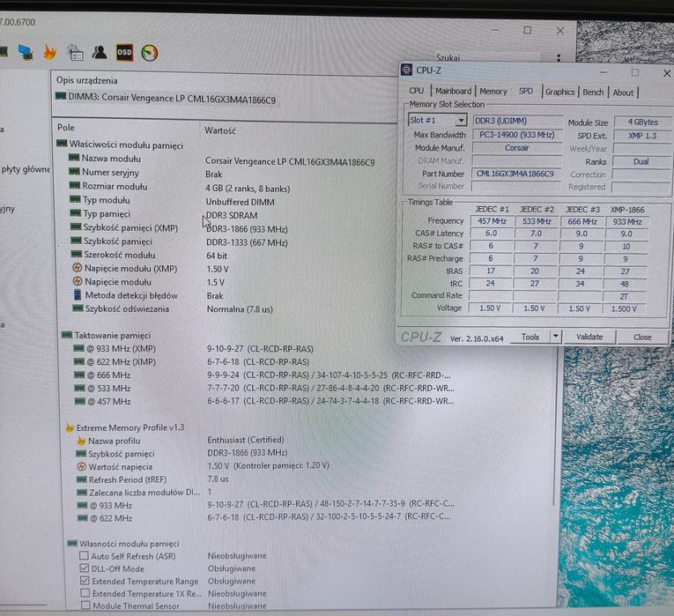Select the Rozmiar modułu row
Screen dimensions: 674x616
pyautogui.click(x=181, y=187)
